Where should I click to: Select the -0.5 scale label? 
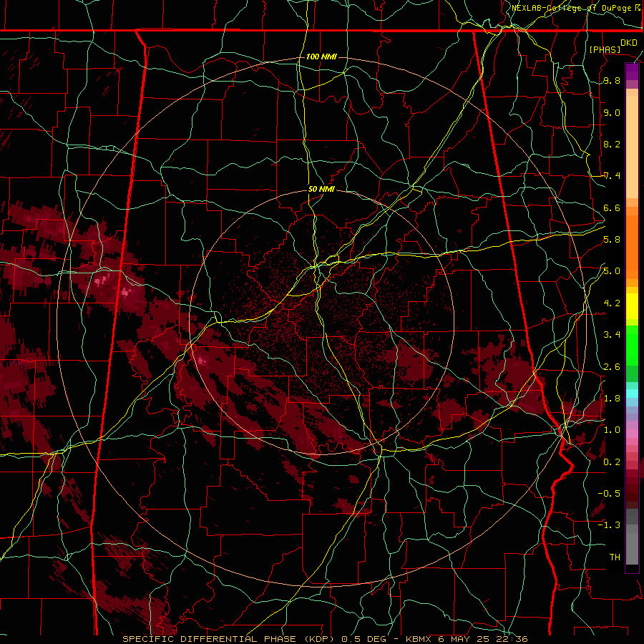click(609, 493)
